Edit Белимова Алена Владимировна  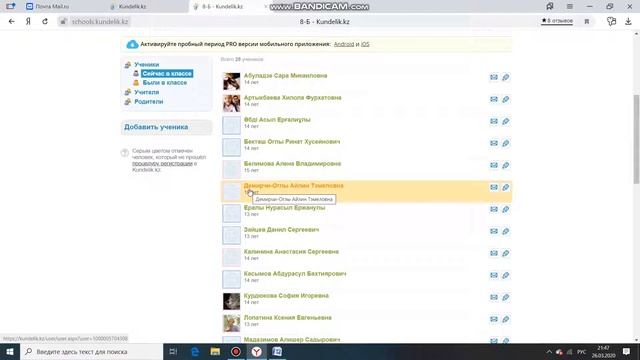(505, 165)
